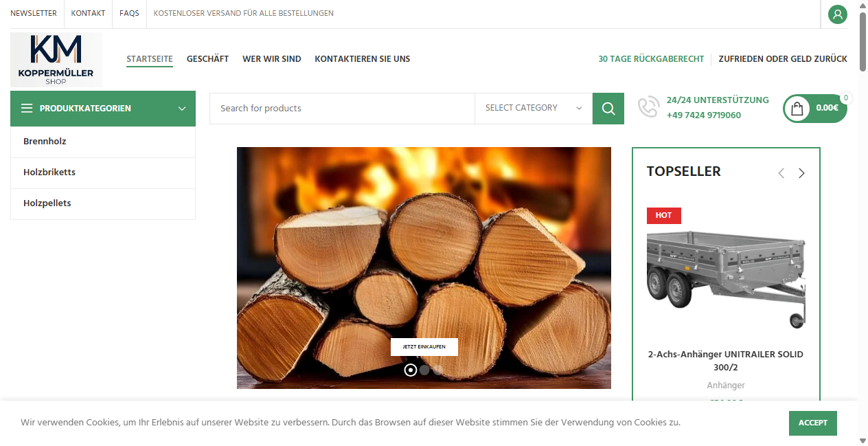
Task: Select the Brennholz category
Action: (103, 142)
